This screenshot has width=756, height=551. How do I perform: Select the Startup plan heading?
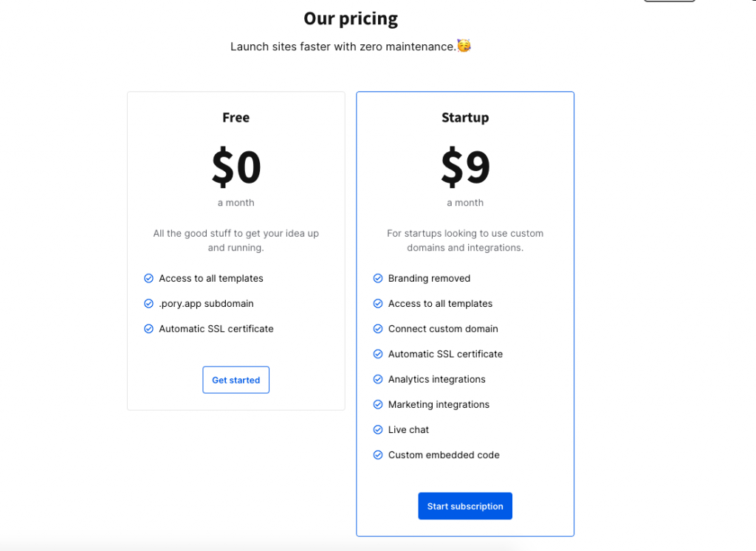point(465,118)
